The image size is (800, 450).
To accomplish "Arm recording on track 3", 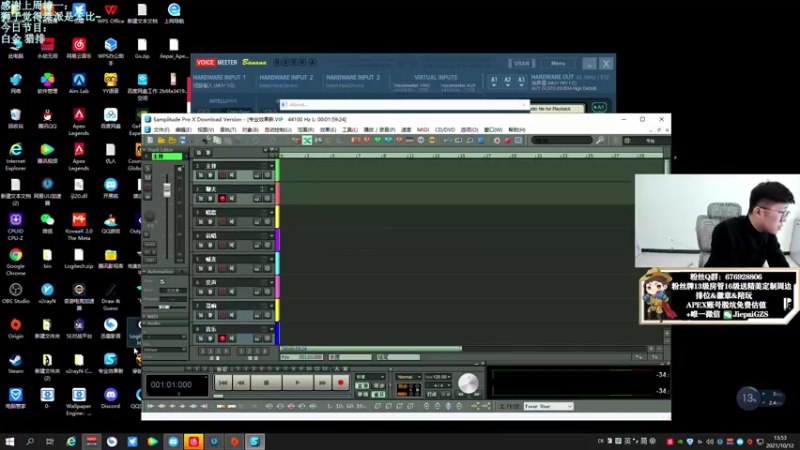I will (222, 222).
